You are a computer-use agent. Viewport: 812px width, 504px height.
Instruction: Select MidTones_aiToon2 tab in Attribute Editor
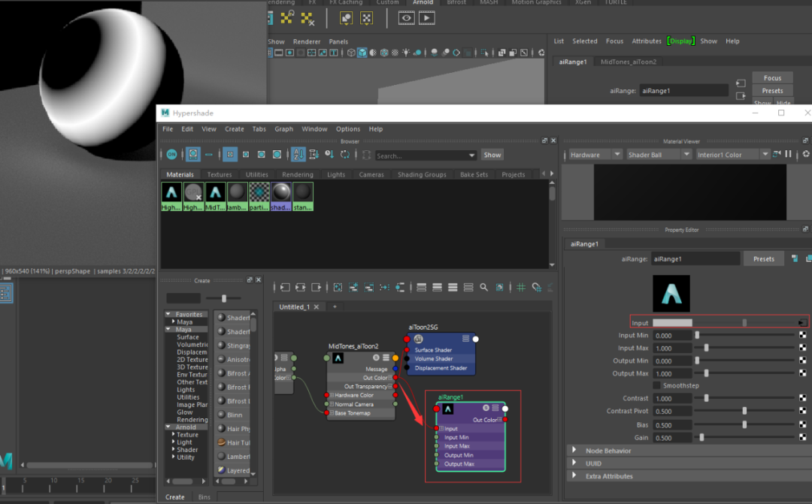tap(628, 62)
